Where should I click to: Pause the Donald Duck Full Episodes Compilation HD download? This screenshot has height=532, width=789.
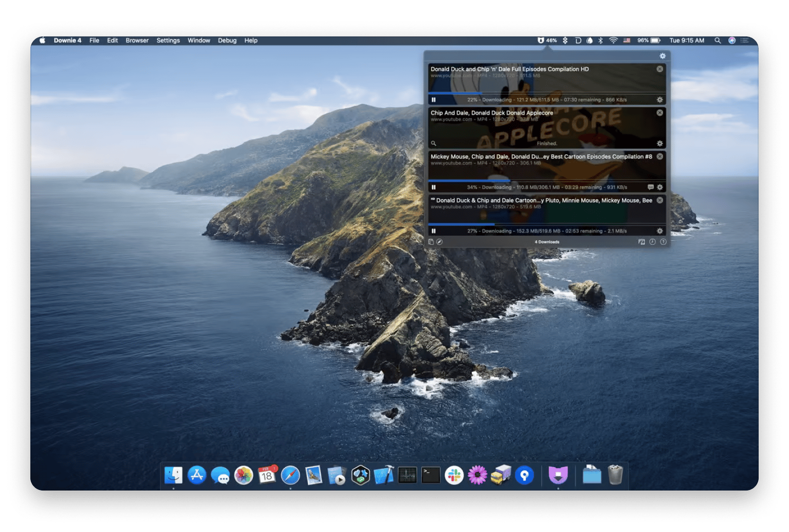[x=433, y=100]
